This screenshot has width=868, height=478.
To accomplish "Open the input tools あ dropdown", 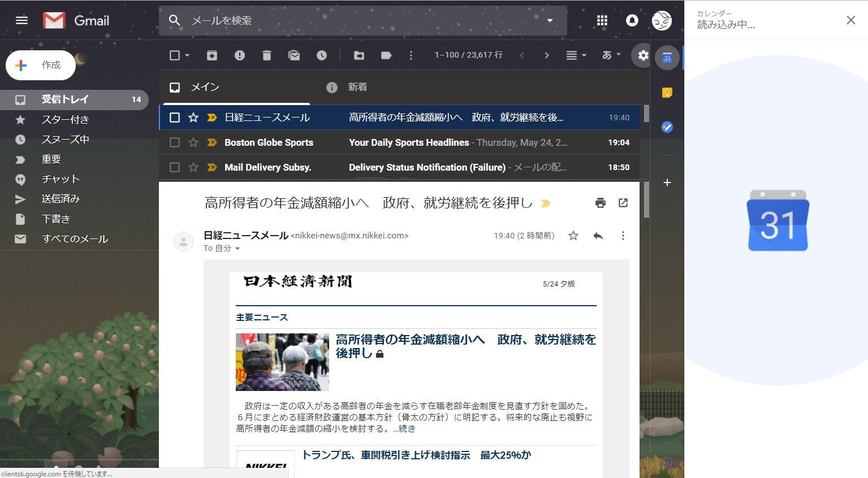I will click(611, 55).
